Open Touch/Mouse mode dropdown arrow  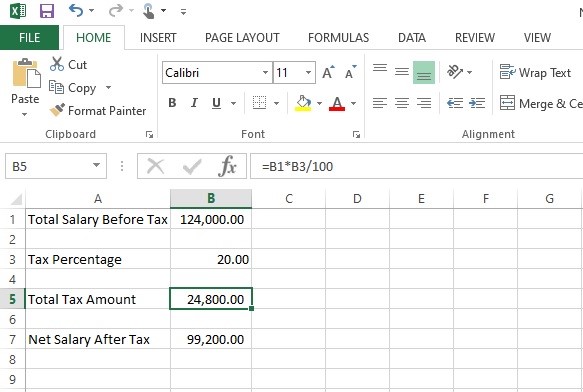(x=163, y=11)
